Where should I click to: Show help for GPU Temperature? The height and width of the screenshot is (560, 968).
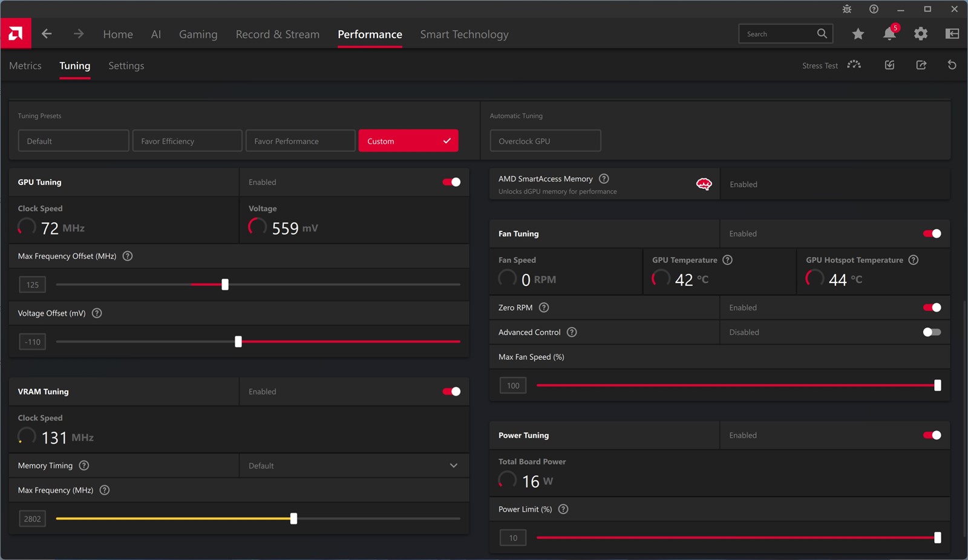[x=728, y=260]
